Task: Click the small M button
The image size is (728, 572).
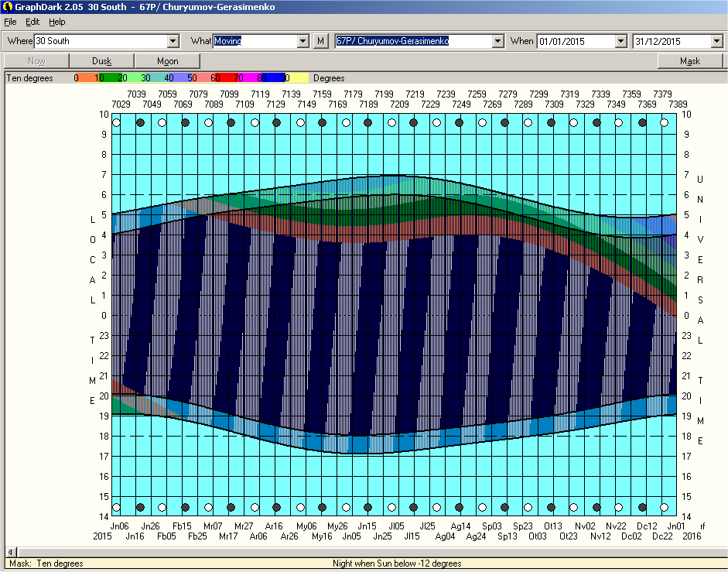Action: point(321,41)
